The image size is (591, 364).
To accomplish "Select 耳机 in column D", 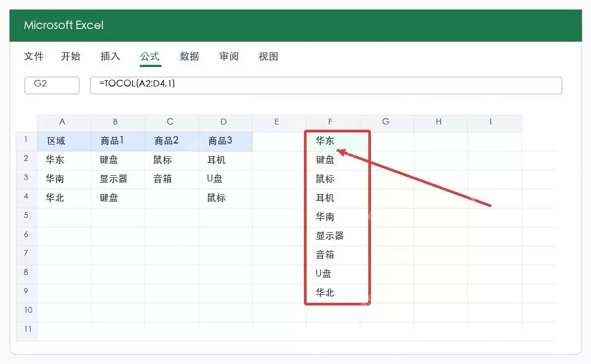I will (225, 160).
